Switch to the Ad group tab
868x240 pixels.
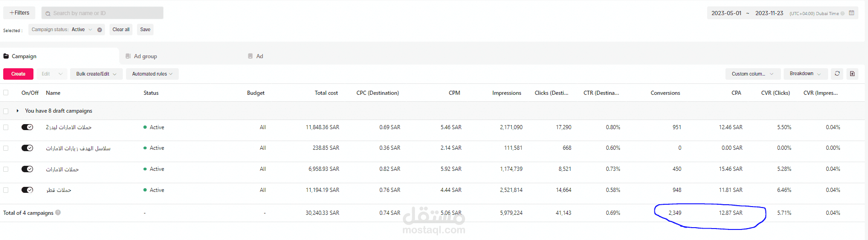pyautogui.click(x=145, y=56)
